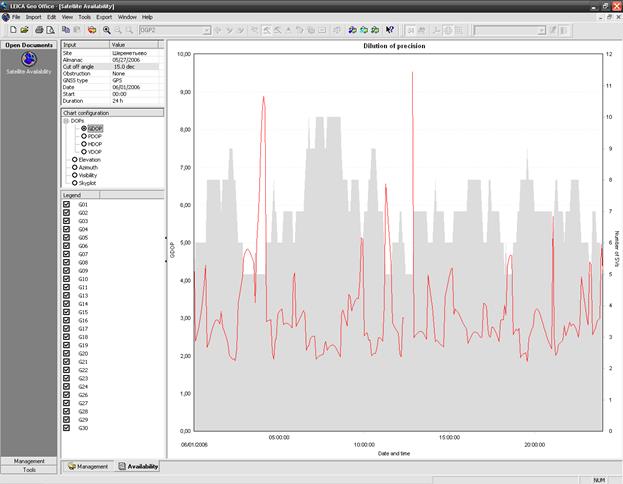The width and height of the screenshot is (623, 484).
Task: Click the Management tab icon at bottom
Action: click(71, 466)
